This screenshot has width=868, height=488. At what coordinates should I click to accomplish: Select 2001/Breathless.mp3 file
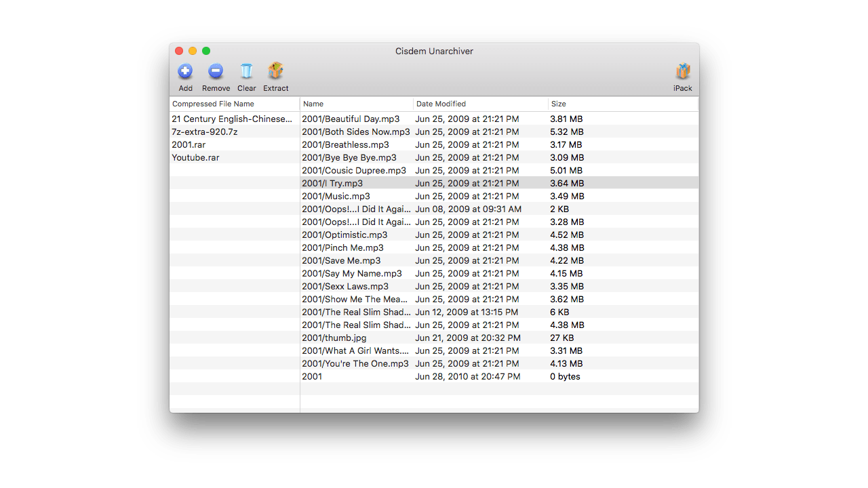[499, 144]
